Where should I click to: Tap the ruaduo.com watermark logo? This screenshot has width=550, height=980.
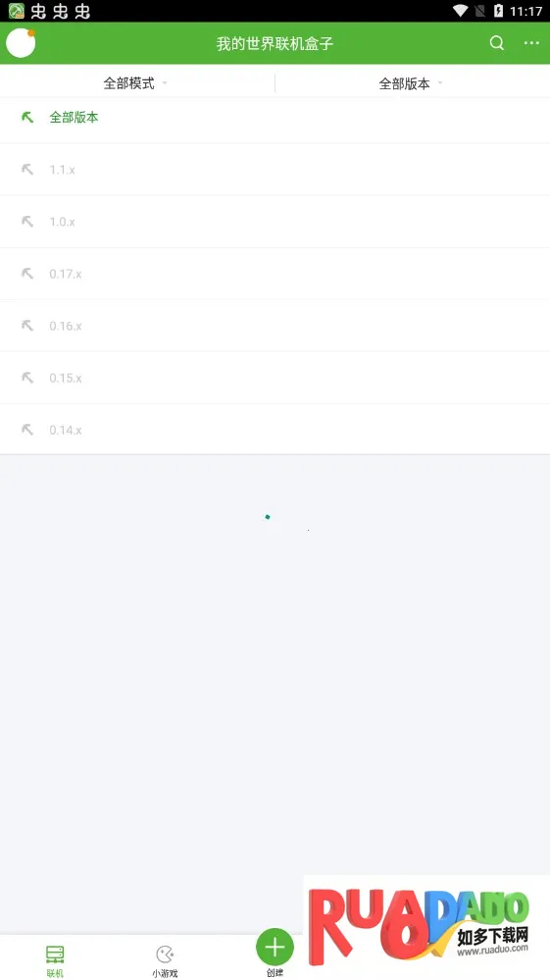[426, 926]
